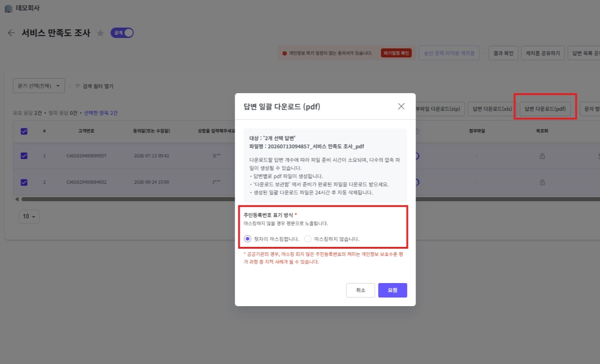Click the 데모회사 company name
The width and height of the screenshot is (600, 364).
pyautogui.click(x=28, y=8)
